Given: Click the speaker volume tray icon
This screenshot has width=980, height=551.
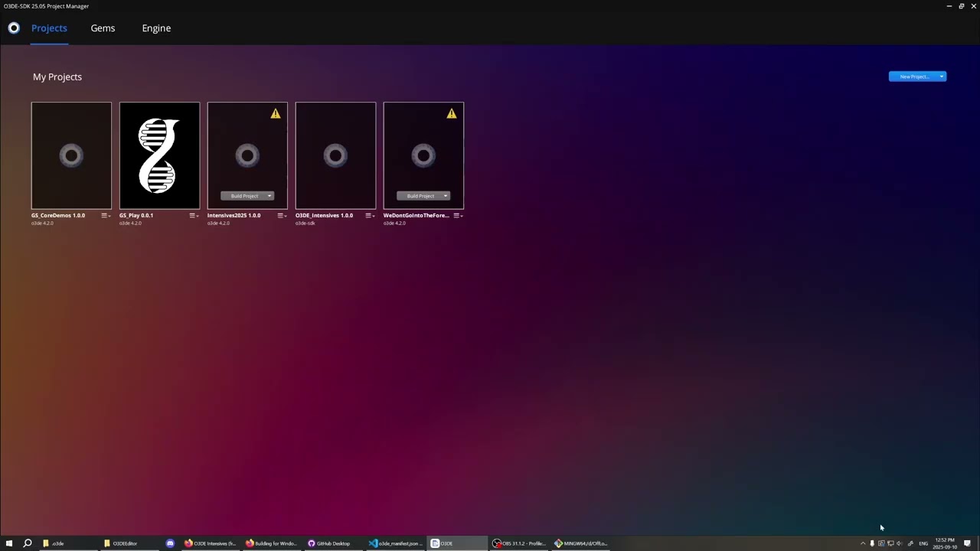Looking at the screenshot, I should (x=900, y=543).
